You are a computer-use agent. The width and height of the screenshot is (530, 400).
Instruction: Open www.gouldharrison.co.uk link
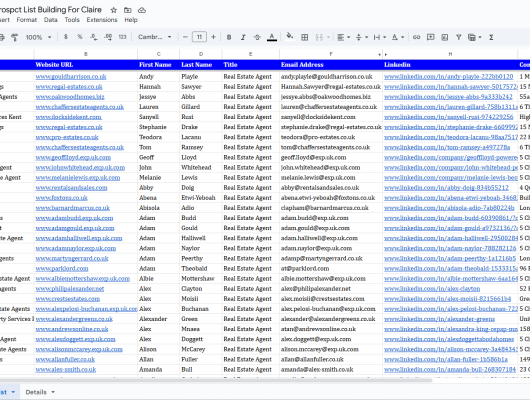point(71,77)
